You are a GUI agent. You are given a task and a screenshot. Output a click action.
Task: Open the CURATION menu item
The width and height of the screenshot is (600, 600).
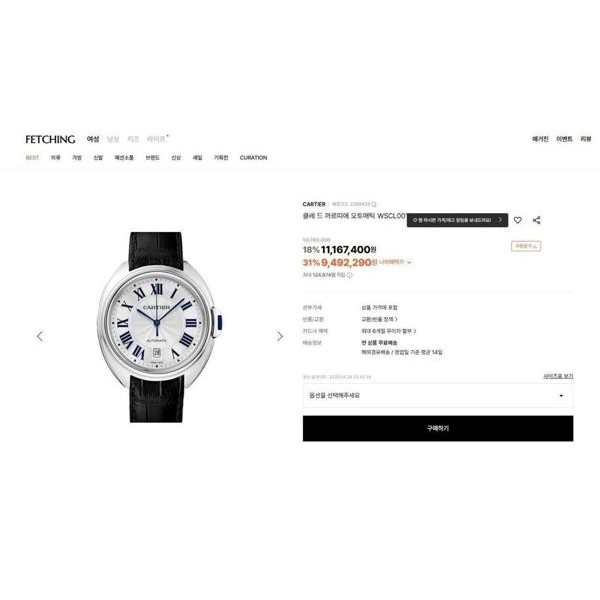pyautogui.click(x=253, y=158)
